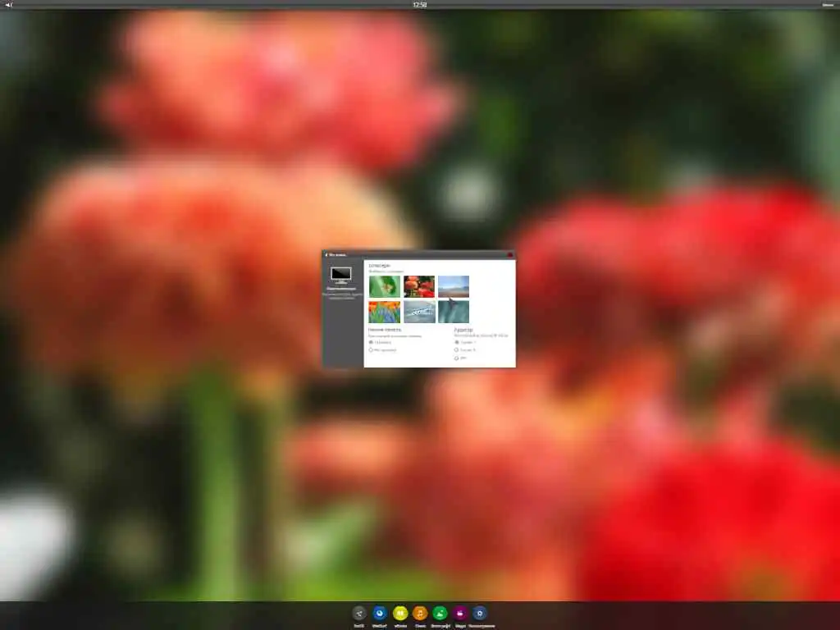Viewport: 840px width, 630px height.
Task: Choose the teal abstract wallpaper thumbnail
Action: pyautogui.click(x=453, y=312)
